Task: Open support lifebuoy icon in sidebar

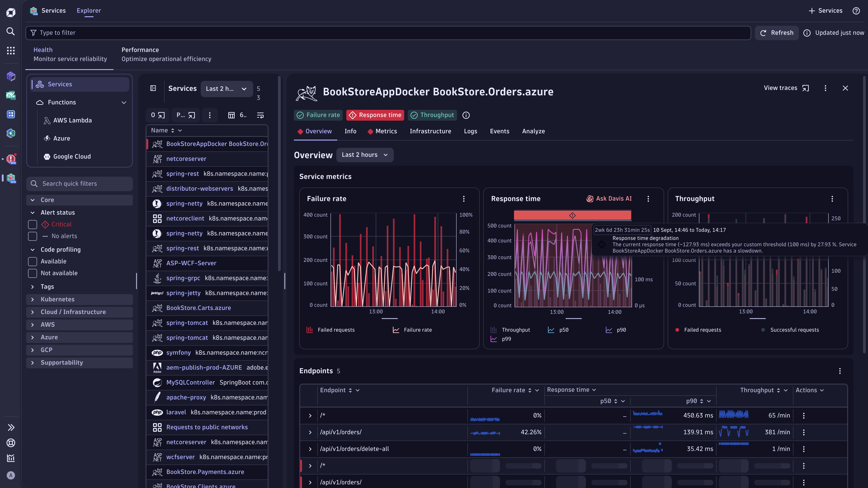Action: pyautogui.click(x=11, y=443)
